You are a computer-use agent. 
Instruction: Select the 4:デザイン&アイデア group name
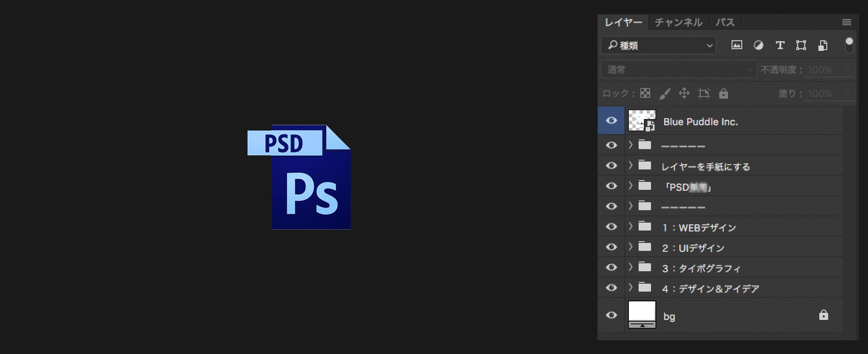(711, 289)
